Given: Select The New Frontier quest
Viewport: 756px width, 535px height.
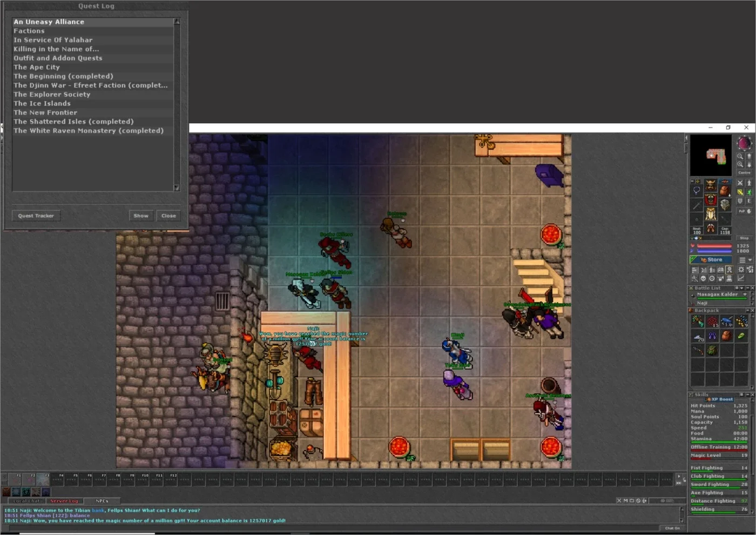Looking at the screenshot, I should pos(93,112).
